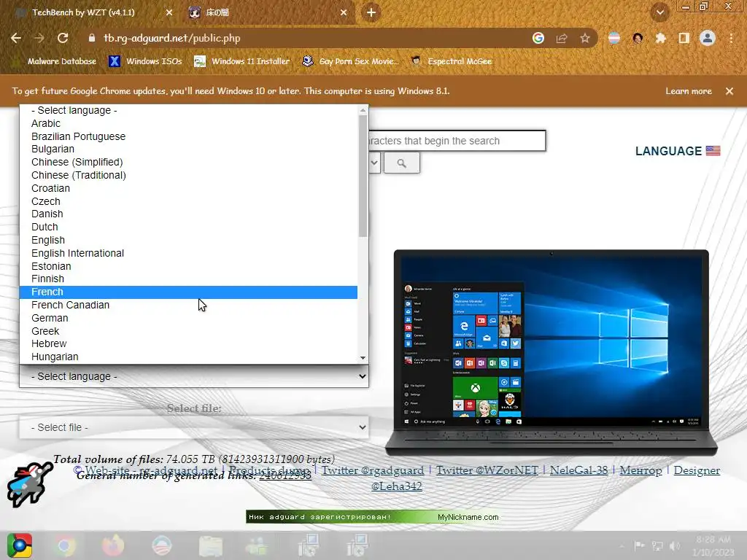Choose Hungarian language option

coord(188,357)
